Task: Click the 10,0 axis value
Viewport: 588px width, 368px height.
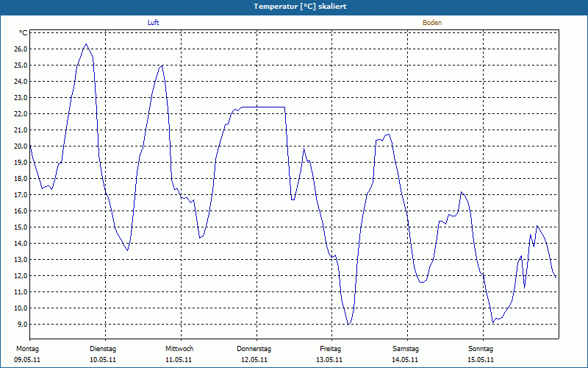Action: (21, 308)
